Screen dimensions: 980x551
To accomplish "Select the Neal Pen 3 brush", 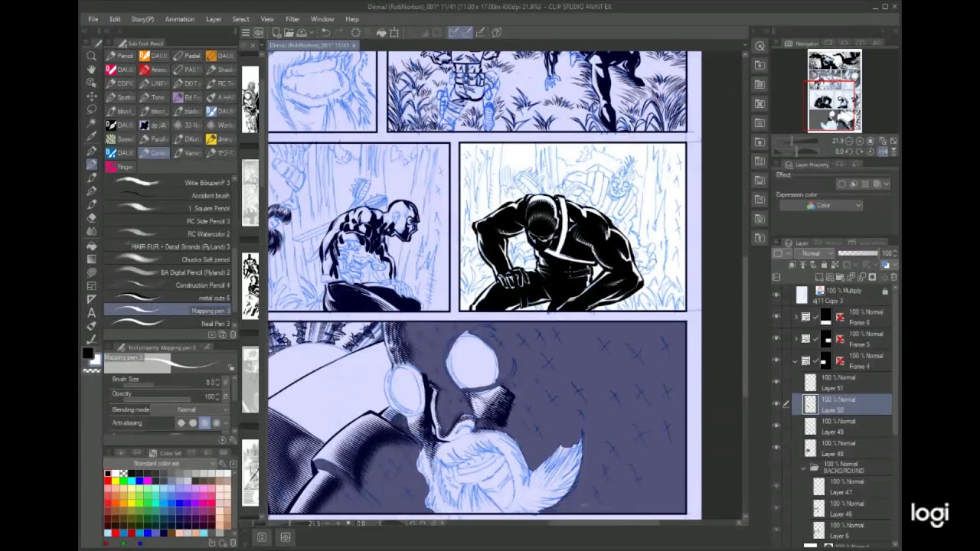I will point(168,324).
